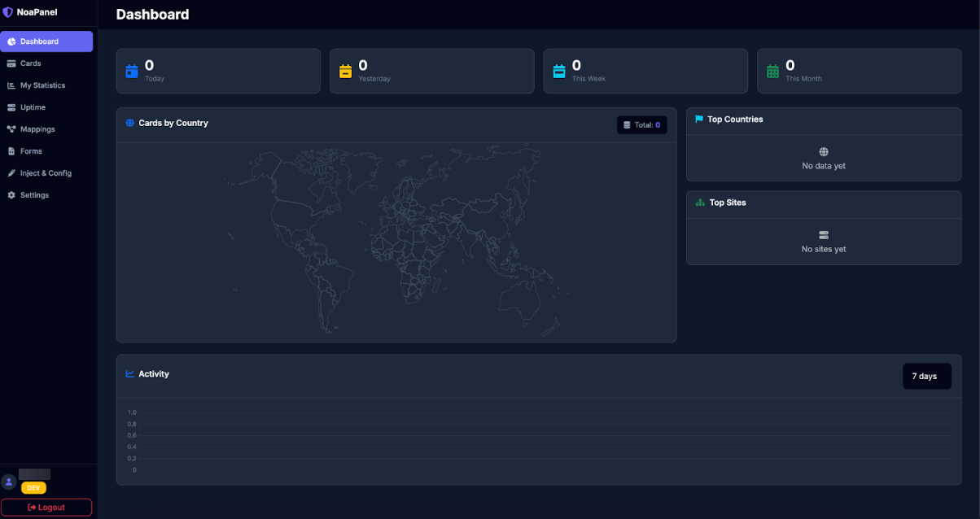Click the Total count badge
Image resolution: width=980 pixels, height=519 pixels.
coord(641,125)
